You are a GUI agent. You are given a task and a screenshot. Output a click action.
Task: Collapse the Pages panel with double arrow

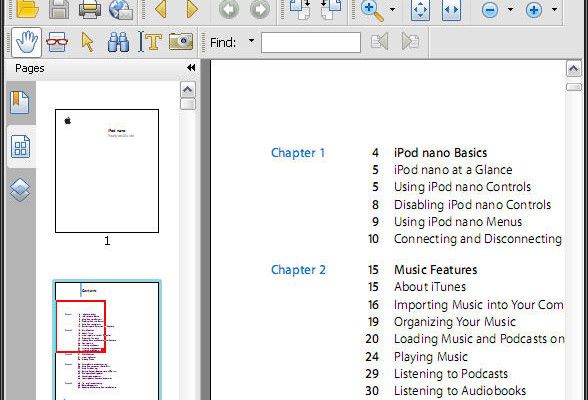(191, 67)
